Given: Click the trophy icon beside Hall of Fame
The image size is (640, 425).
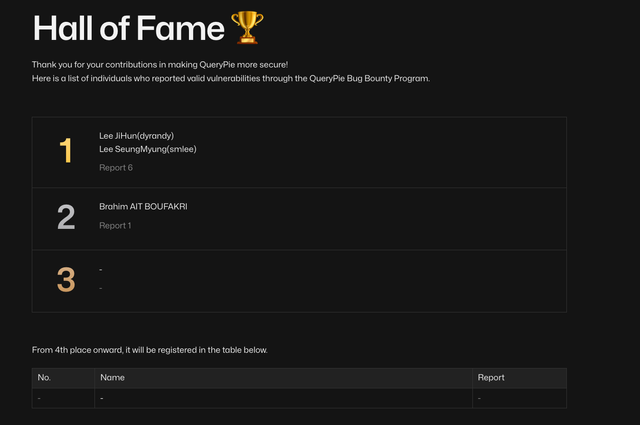Looking at the screenshot, I should click(x=244, y=27).
